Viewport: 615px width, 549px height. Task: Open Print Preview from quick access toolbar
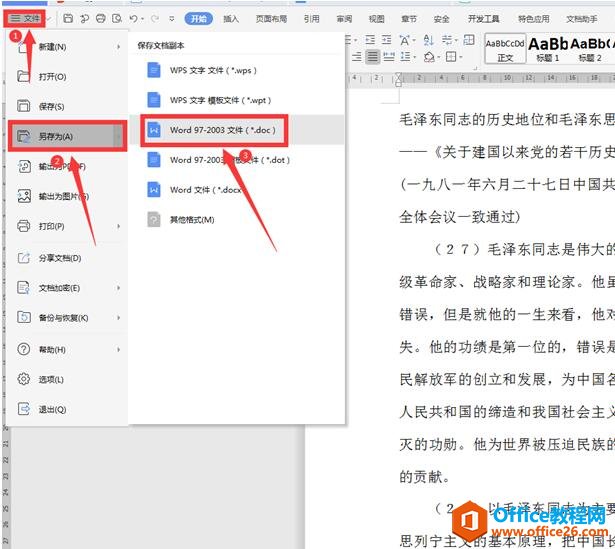[116, 18]
